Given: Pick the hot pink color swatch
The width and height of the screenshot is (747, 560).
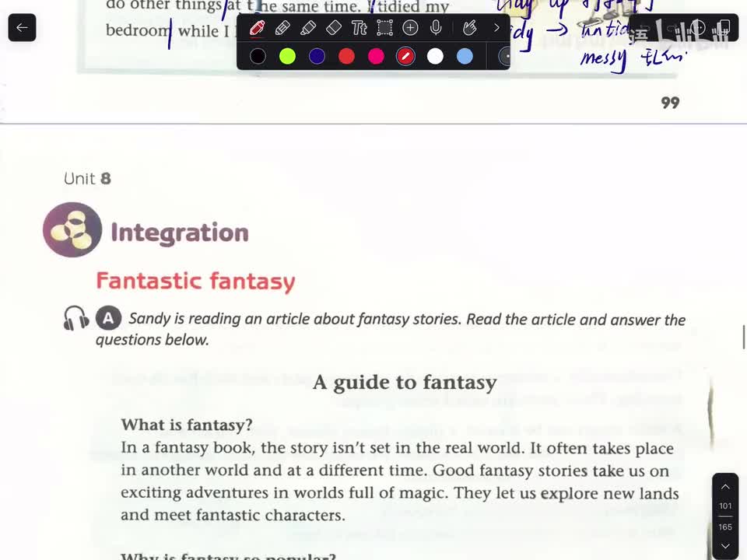Looking at the screenshot, I should coord(376,57).
